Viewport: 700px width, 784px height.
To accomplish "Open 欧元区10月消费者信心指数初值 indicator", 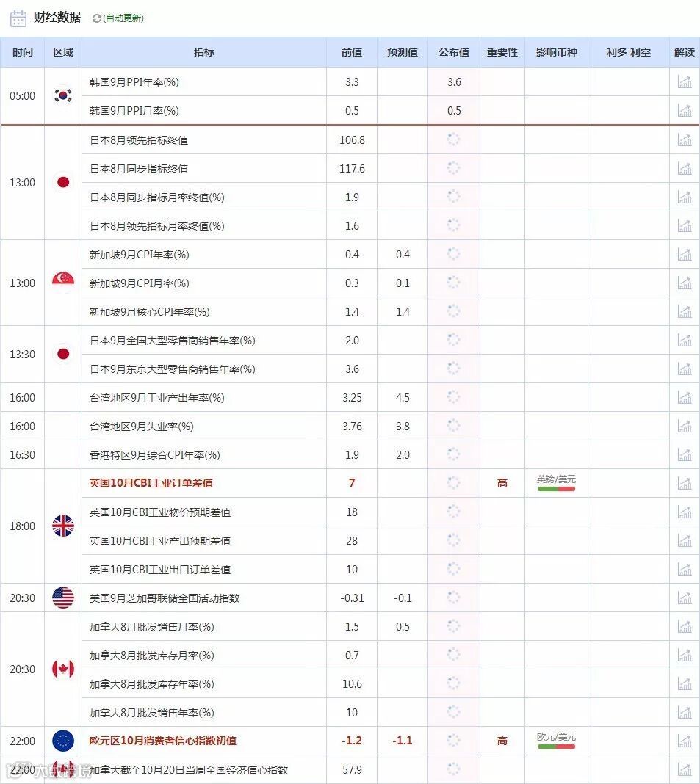I will tap(162, 741).
